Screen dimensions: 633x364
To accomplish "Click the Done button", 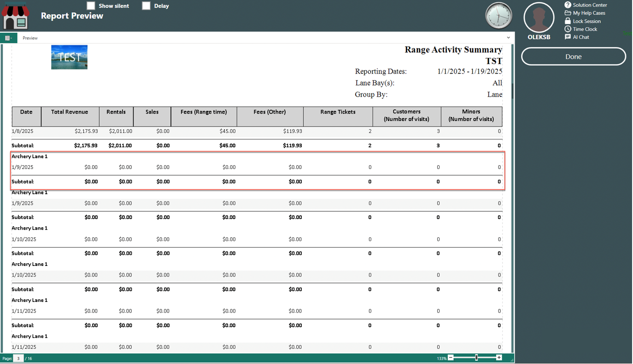I will 574,57.
